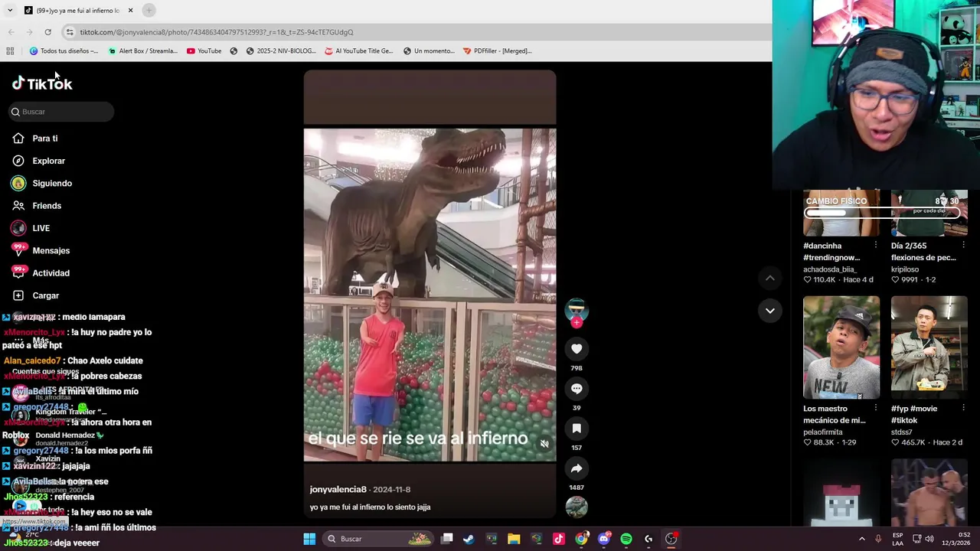Open the YouTube bookmark
Viewport: 980px width, 551px height.
(204, 51)
